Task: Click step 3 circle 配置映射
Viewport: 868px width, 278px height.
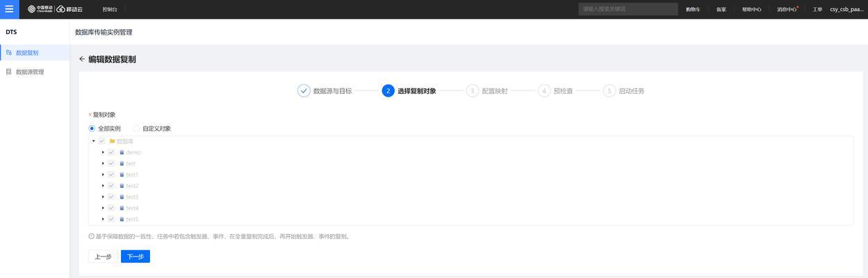Action: (473, 91)
